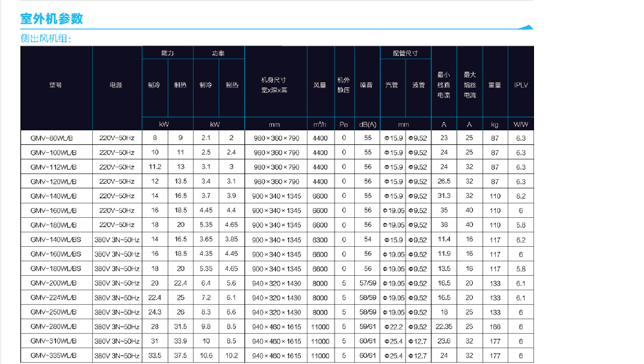Image resolution: width=644 pixels, height=364 pixels.
Task: Select the 重量 column header
Action: click(x=495, y=86)
